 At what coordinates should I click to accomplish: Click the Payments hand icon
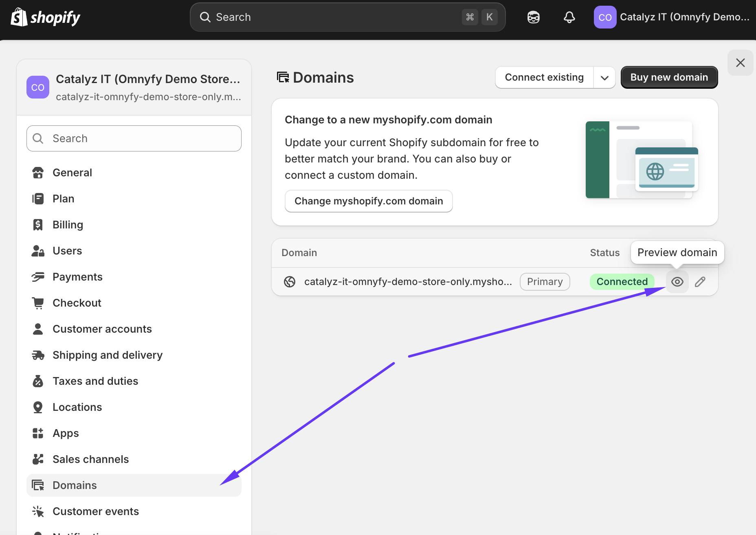[x=38, y=277]
